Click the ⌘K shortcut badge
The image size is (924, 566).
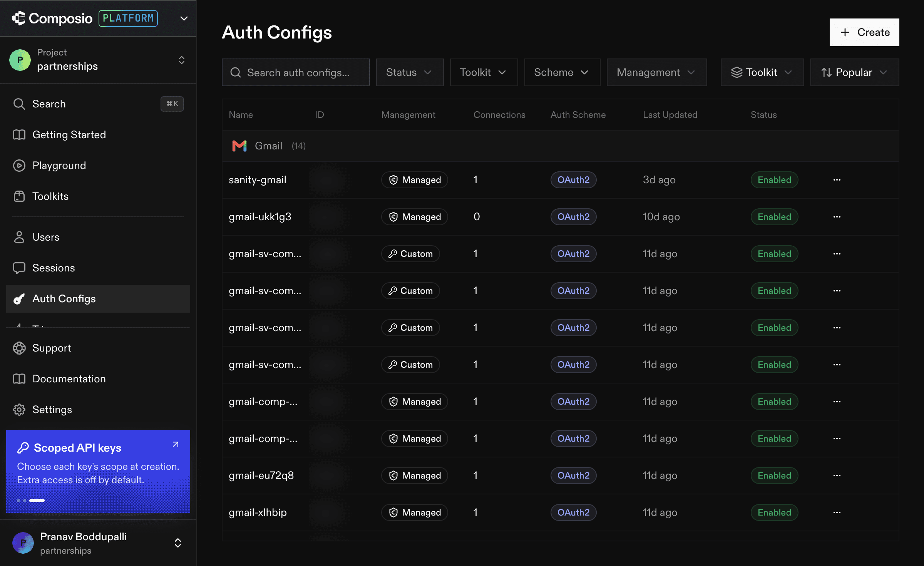[172, 104]
